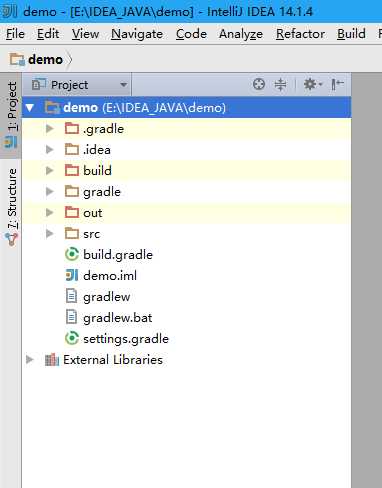Open the Analyze menu
The width and height of the screenshot is (382, 488).
pyautogui.click(x=241, y=34)
